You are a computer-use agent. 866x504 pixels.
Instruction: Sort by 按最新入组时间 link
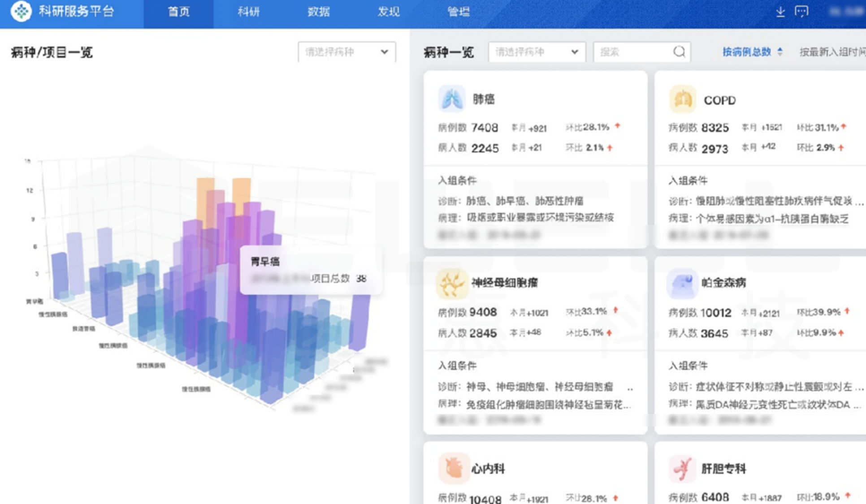(x=831, y=52)
